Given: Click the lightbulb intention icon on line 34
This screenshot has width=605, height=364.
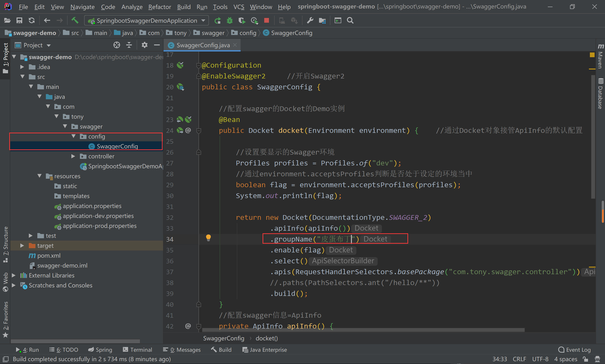Looking at the screenshot, I should (x=208, y=238).
